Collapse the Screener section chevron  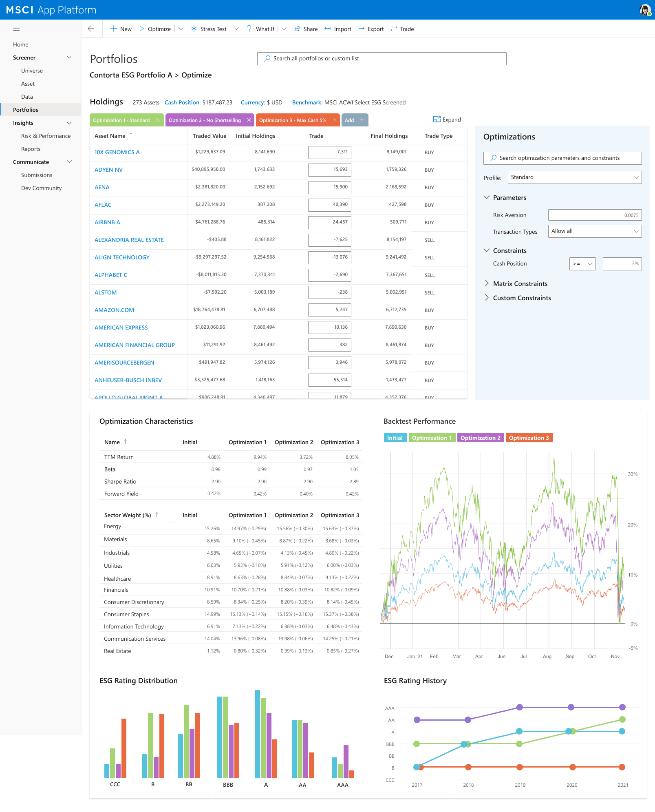(x=69, y=58)
